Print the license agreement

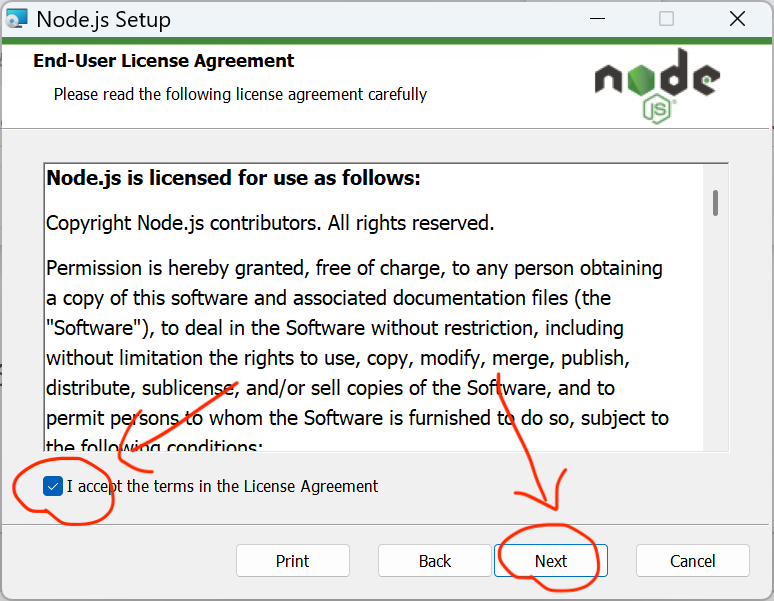click(x=293, y=561)
